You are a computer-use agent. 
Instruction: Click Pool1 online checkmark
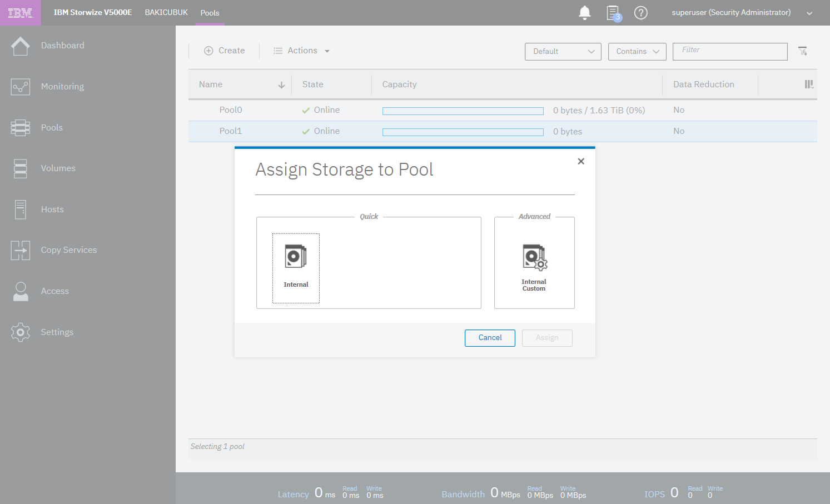point(306,132)
